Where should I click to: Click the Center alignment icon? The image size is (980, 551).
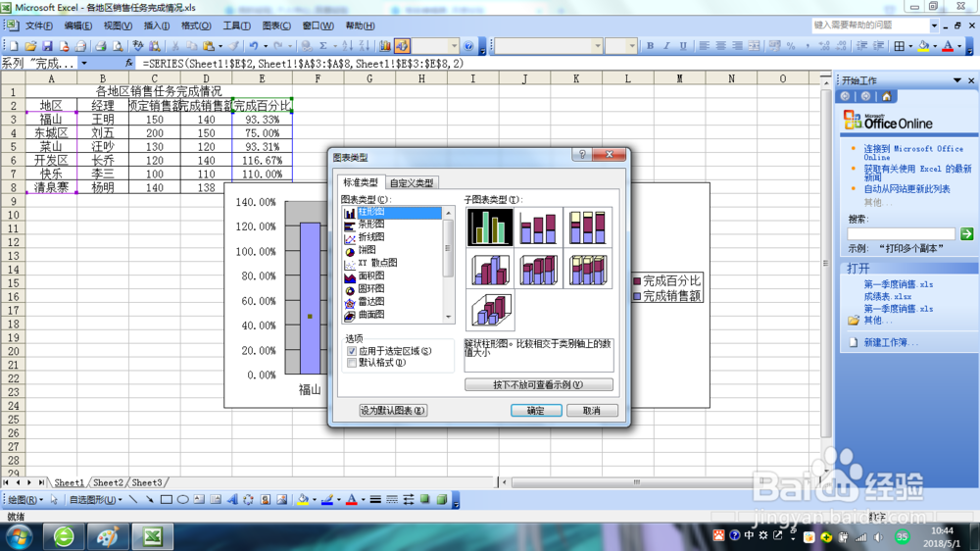720,46
